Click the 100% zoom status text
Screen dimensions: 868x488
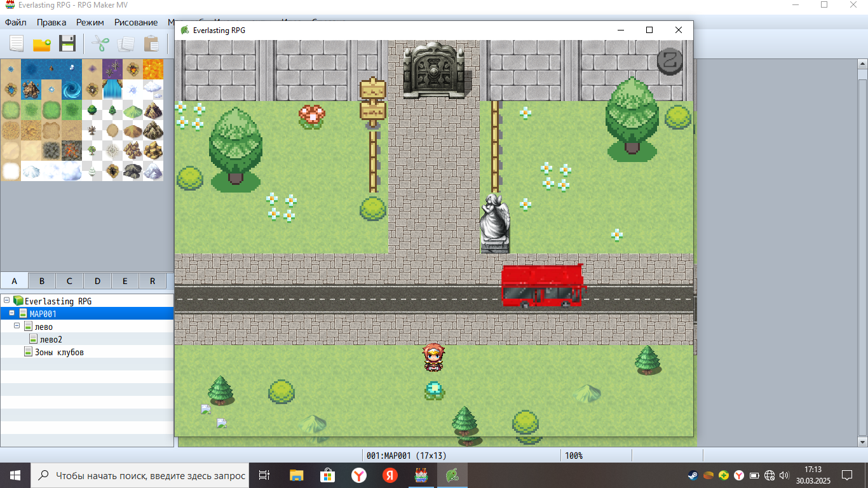point(574,456)
